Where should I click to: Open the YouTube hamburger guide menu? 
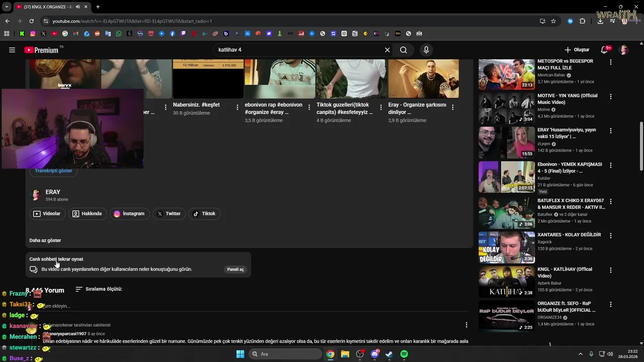12,50
